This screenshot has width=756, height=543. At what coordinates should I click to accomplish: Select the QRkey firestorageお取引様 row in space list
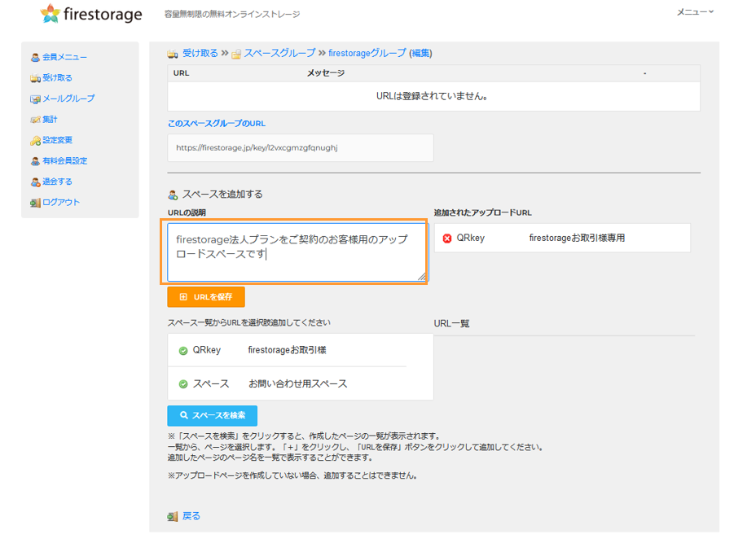pyautogui.click(x=301, y=350)
